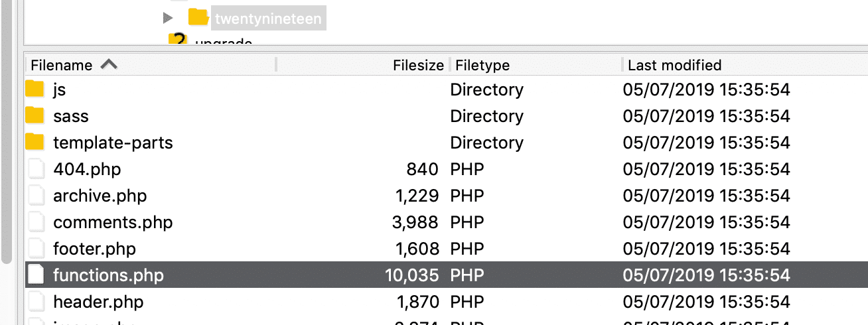Click the header.php file icon
Screen dimensions: 868x325
[x=35, y=302]
